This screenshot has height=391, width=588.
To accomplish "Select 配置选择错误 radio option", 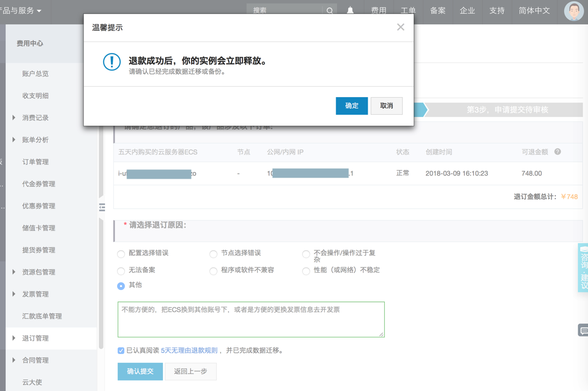I will pos(121,254).
